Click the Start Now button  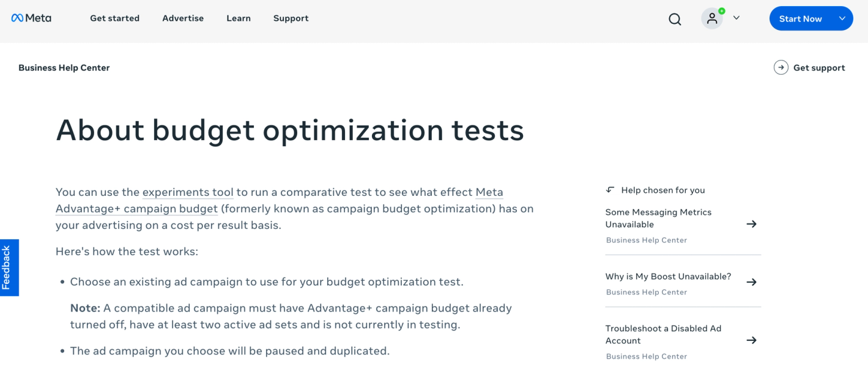(800, 19)
